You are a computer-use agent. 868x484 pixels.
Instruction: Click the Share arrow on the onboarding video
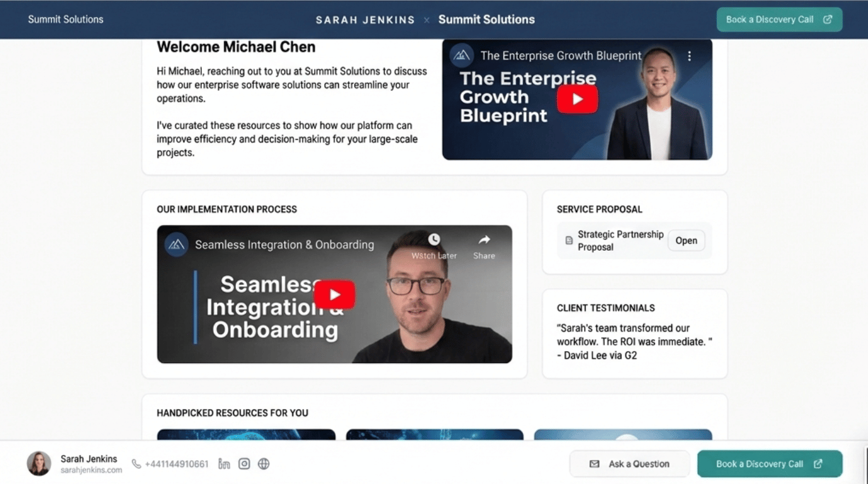tap(484, 239)
